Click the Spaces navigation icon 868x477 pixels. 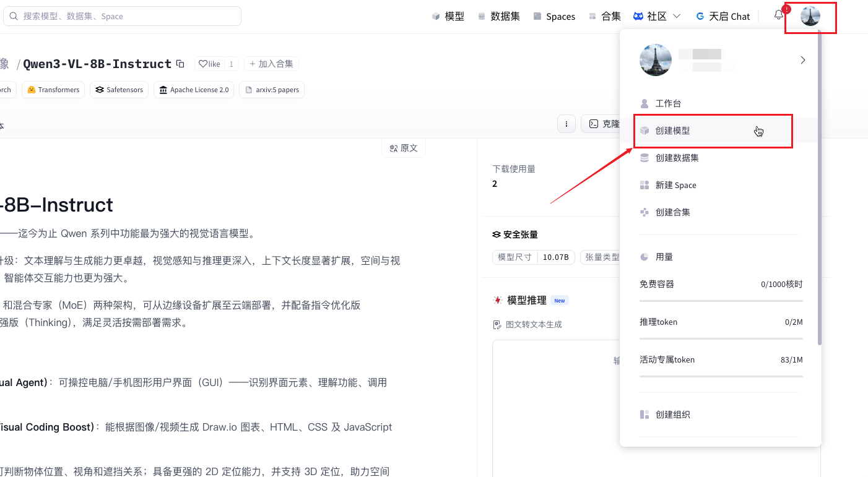pyautogui.click(x=536, y=16)
